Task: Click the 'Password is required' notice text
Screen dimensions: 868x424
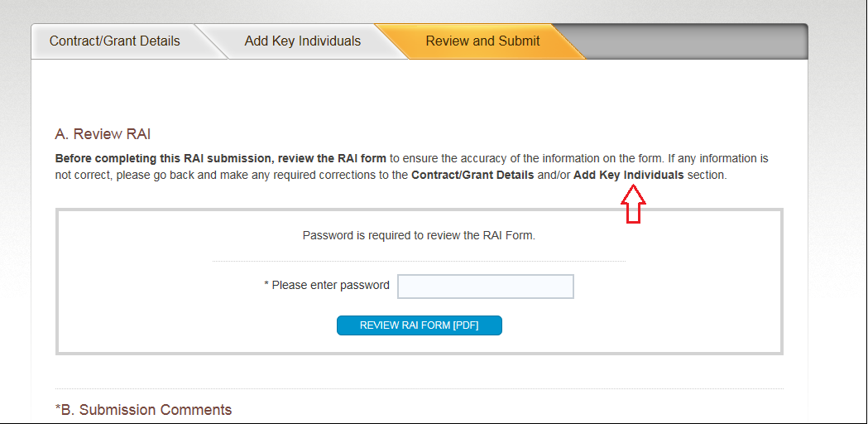Action: click(x=419, y=235)
